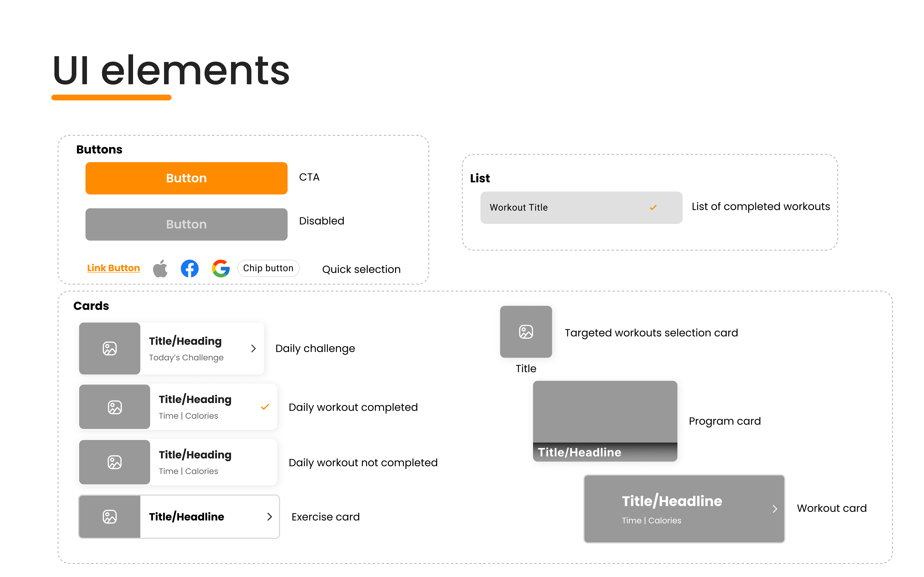924x577 pixels.
Task: Click the Facebook logo icon
Action: pos(190,269)
